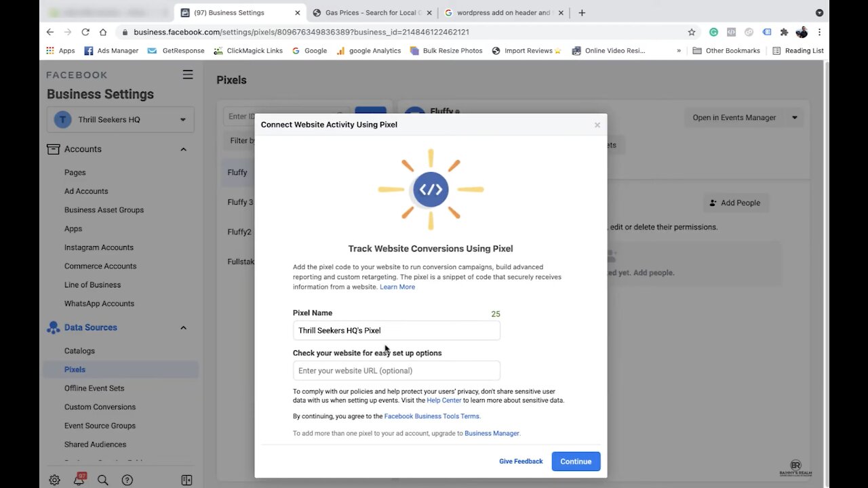Image resolution: width=868 pixels, height=488 pixels.
Task: Click the Accounts briefcase icon
Action: pyautogui.click(x=53, y=149)
